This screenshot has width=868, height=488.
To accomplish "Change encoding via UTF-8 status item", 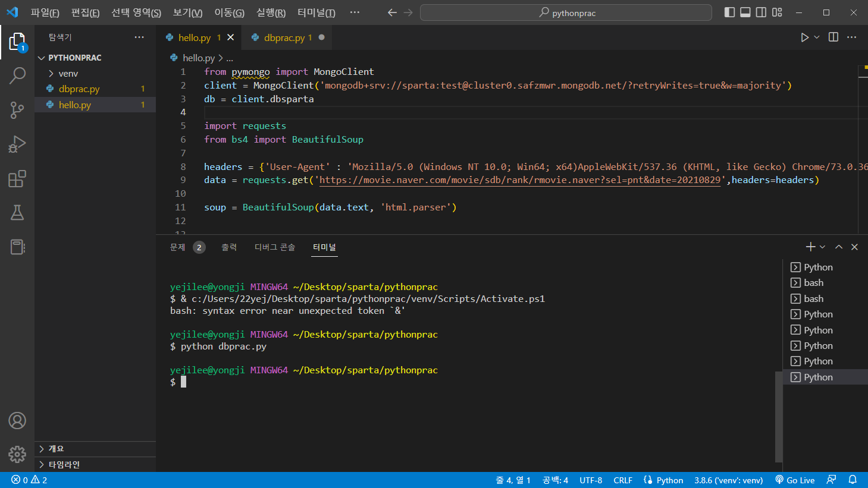I will tap(591, 480).
